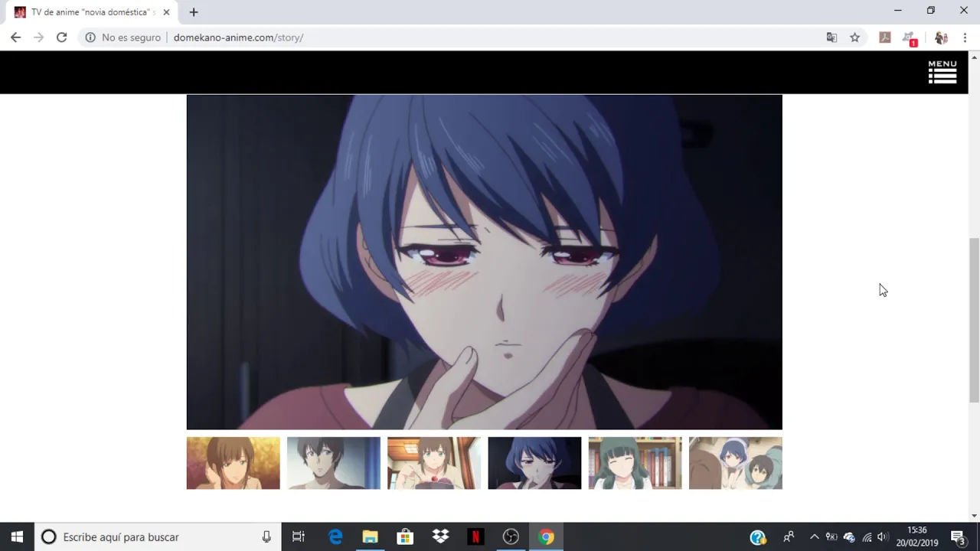Click the Chrome taskbar icon
Viewport: 980px width, 551px height.
(x=546, y=536)
